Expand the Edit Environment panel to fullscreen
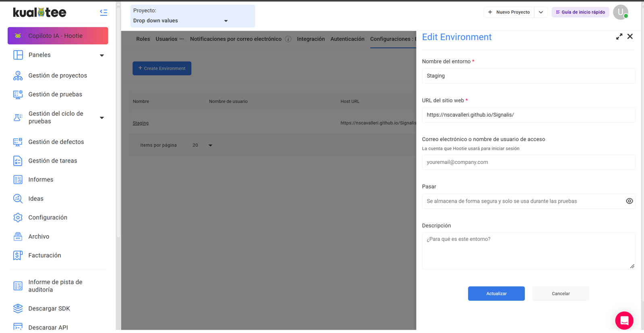 click(x=619, y=37)
